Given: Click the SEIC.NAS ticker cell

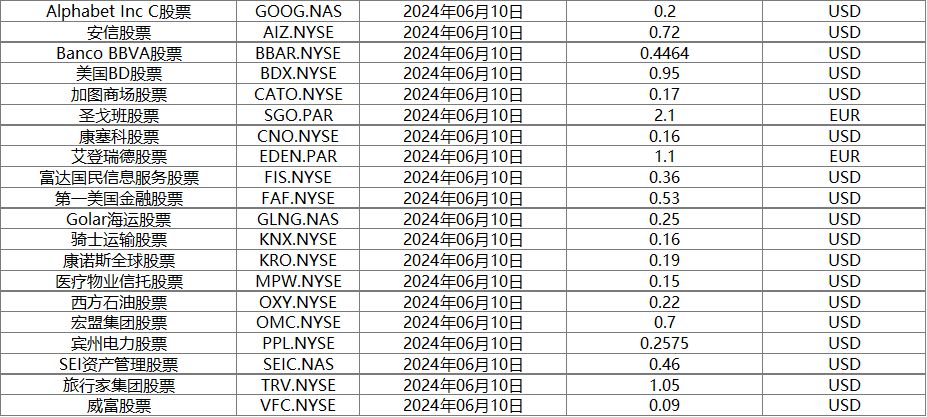Looking at the screenshot, I should tap(299, 364).
